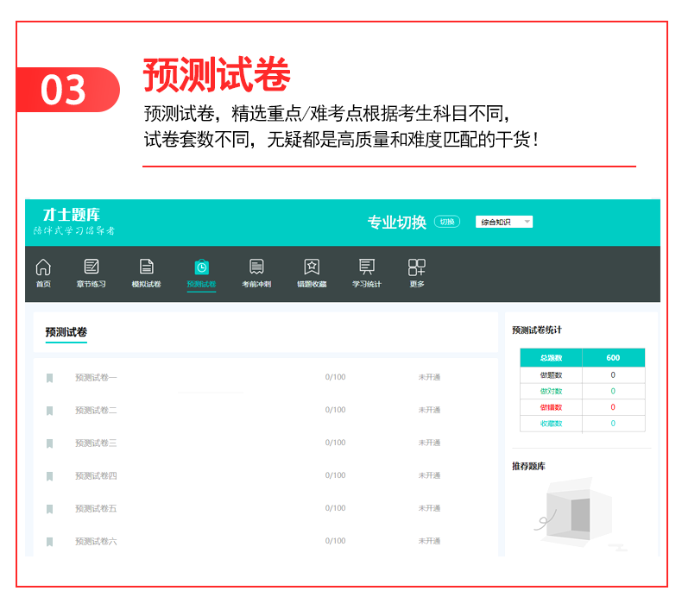Open 预测试卷六 from the list
Screen dimensions: 682x616
[x=96, y=541]
